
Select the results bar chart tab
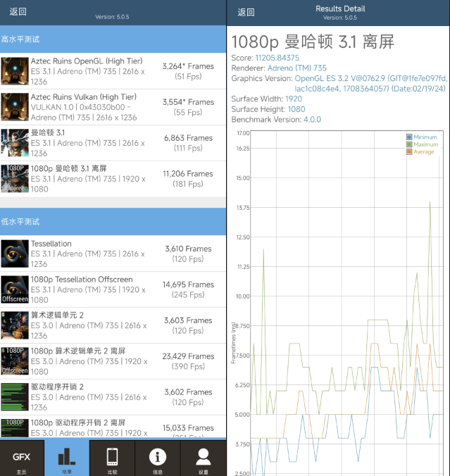pyautogui.click(x=67, y=458)
